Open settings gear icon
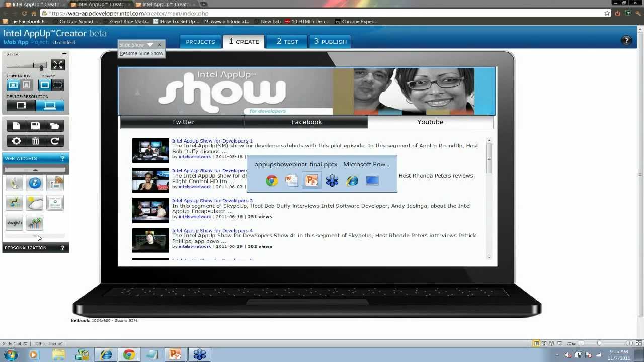 click(16, 141)
